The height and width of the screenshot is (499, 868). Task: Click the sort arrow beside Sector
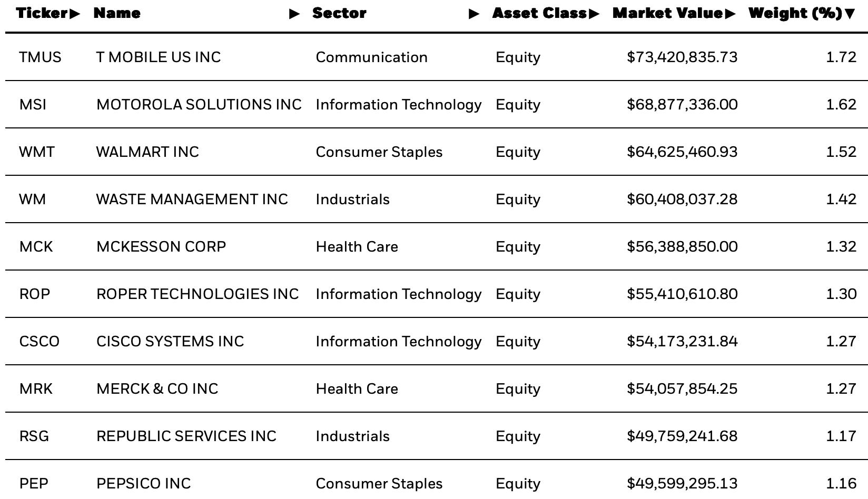point(474,14)
